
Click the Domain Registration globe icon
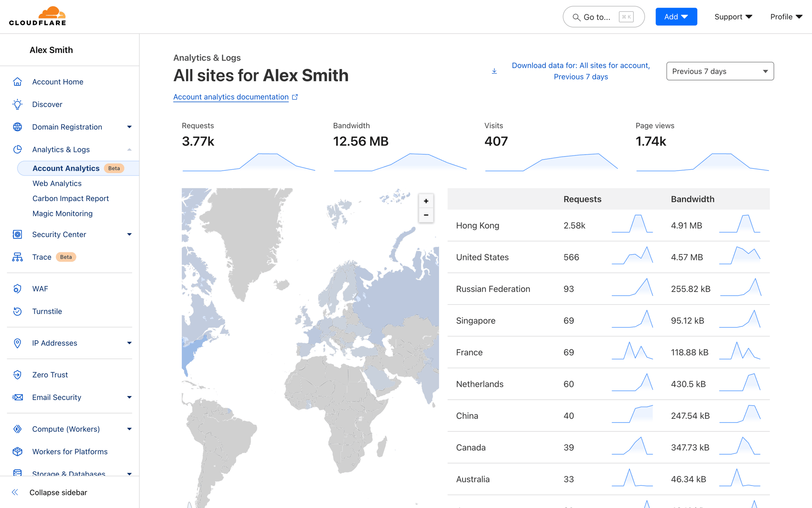coord(17,127)
